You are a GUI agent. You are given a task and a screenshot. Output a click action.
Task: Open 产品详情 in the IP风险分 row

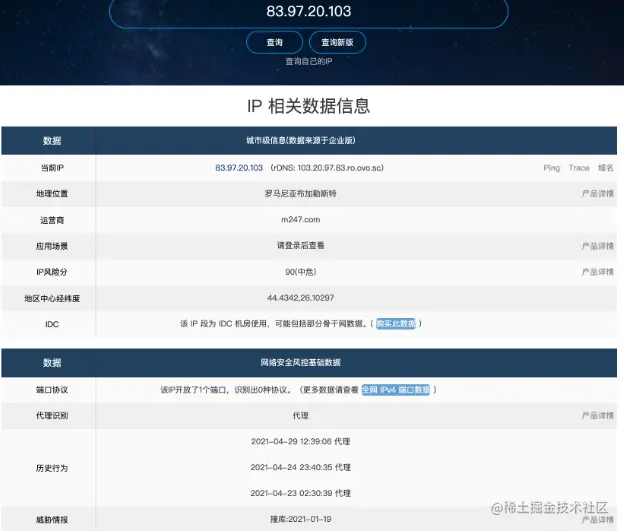coord(597,272)
